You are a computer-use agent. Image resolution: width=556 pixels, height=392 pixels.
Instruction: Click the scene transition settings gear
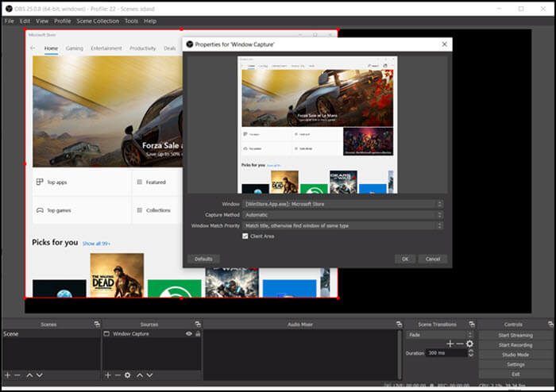(469, 344)
